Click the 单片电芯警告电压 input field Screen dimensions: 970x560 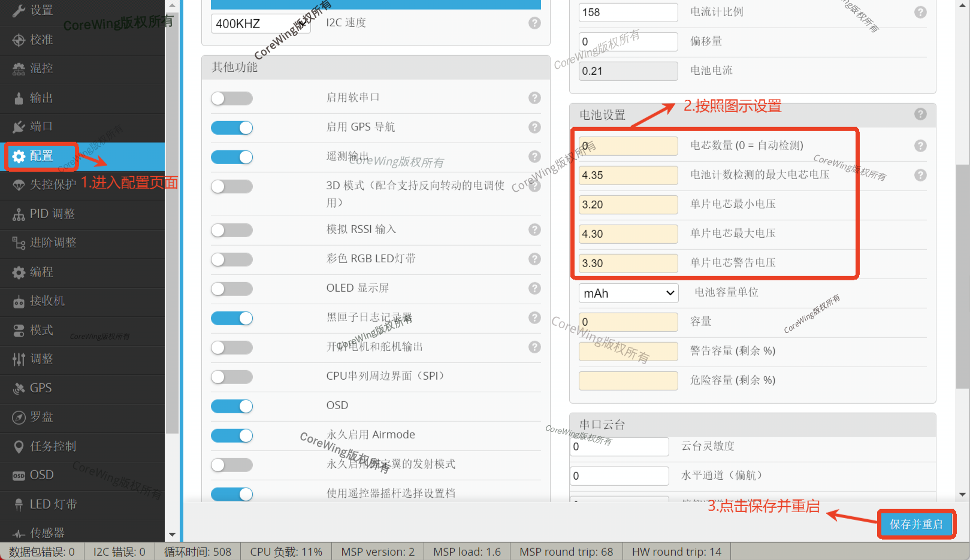tap(628, 263)
